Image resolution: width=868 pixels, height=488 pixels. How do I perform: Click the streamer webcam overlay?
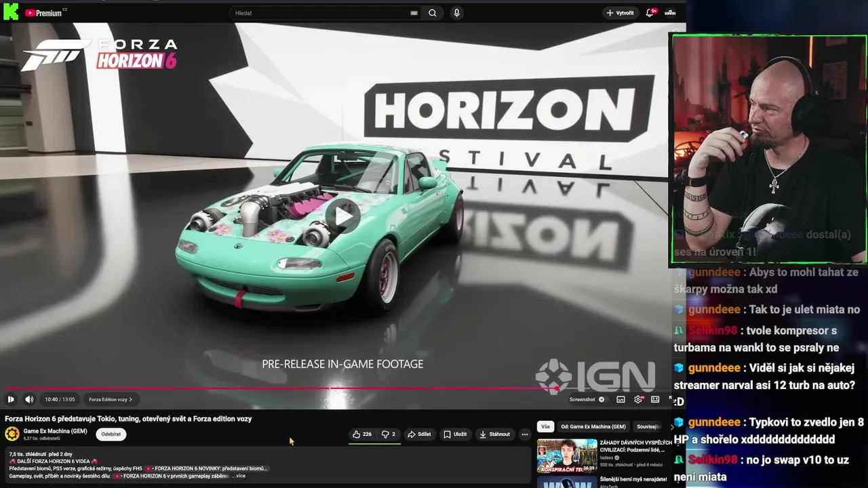point(769,149)
